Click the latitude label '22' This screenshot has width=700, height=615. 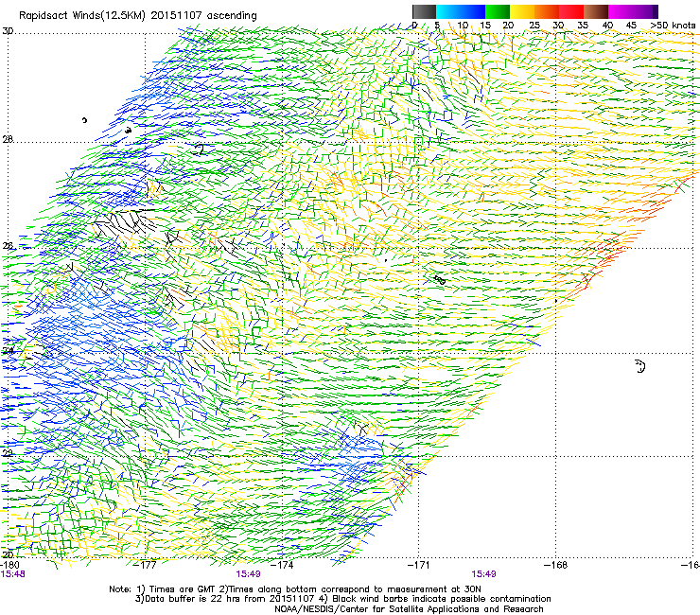click(x=8, y=453)
